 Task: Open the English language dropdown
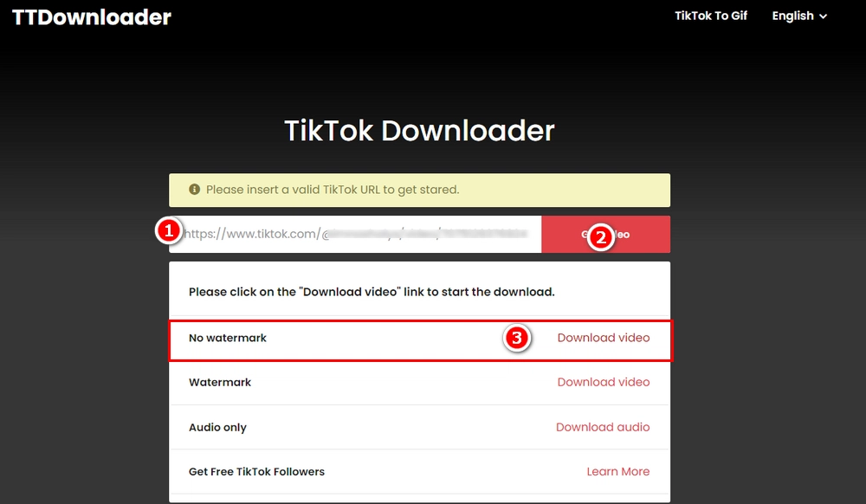[799, 16]
